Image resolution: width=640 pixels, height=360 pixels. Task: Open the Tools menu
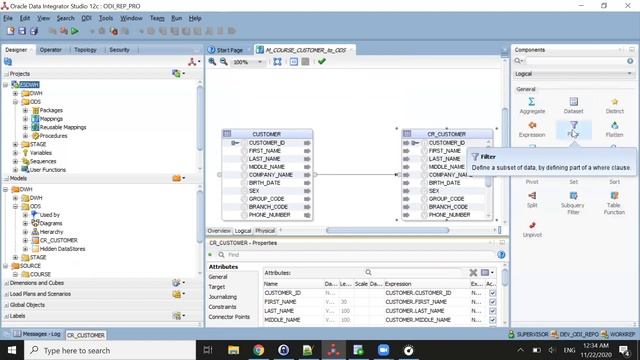point(106,18)
